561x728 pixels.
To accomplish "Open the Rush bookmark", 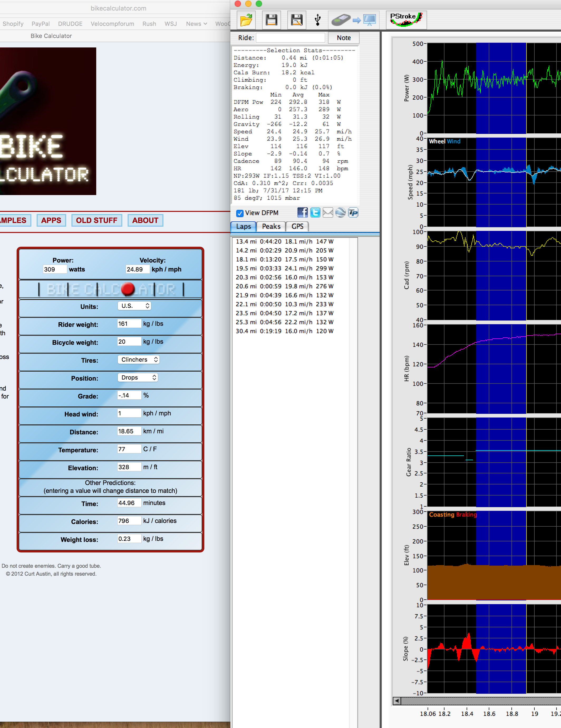I will 149,24.
